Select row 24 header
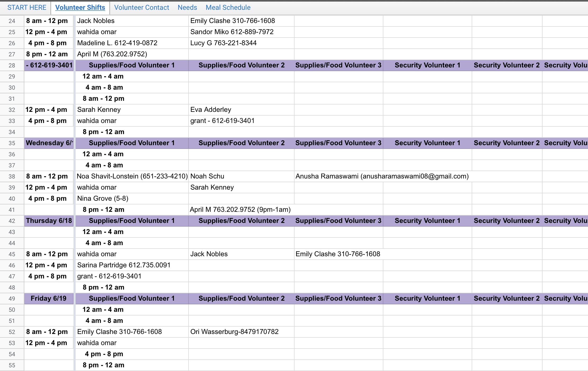The image size is (588, 371). (12, 21)
